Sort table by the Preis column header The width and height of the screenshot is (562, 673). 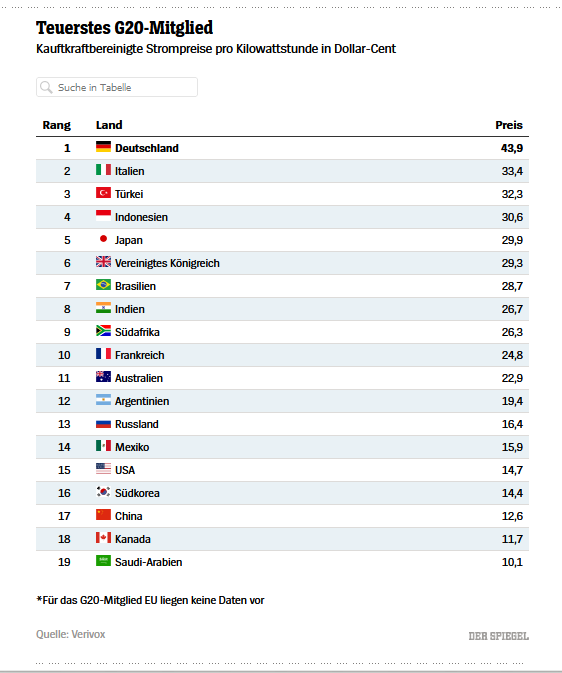tap(509, 125)
